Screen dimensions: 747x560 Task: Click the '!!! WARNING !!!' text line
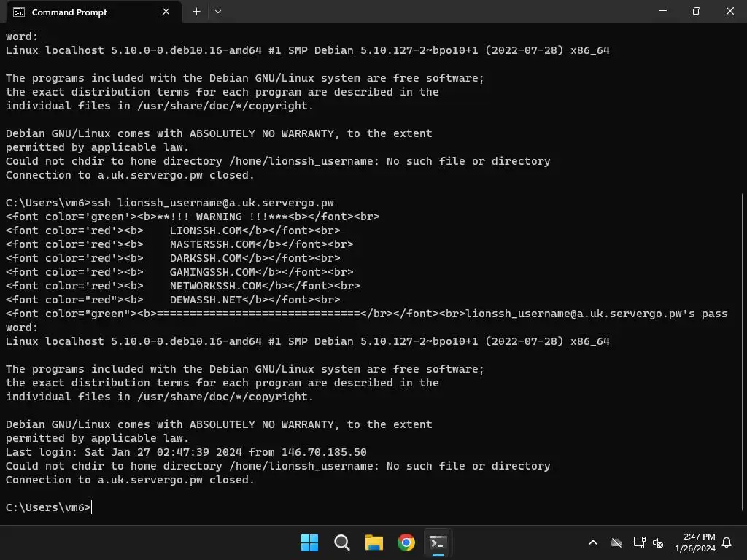click(x=193, y=217)
